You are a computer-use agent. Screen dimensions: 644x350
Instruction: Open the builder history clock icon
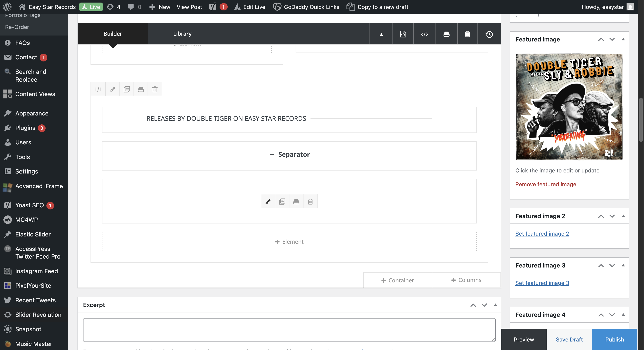[489, 34]
